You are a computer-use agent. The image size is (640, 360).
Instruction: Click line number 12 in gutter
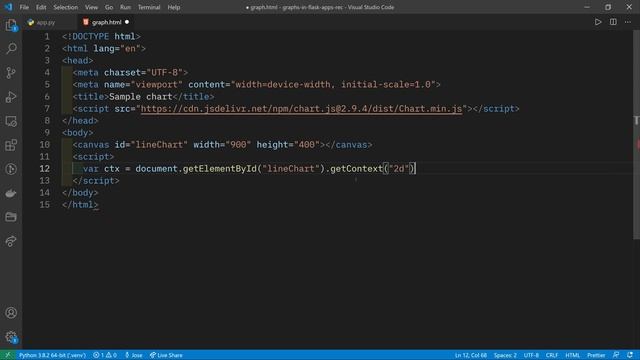coord(44,169)
